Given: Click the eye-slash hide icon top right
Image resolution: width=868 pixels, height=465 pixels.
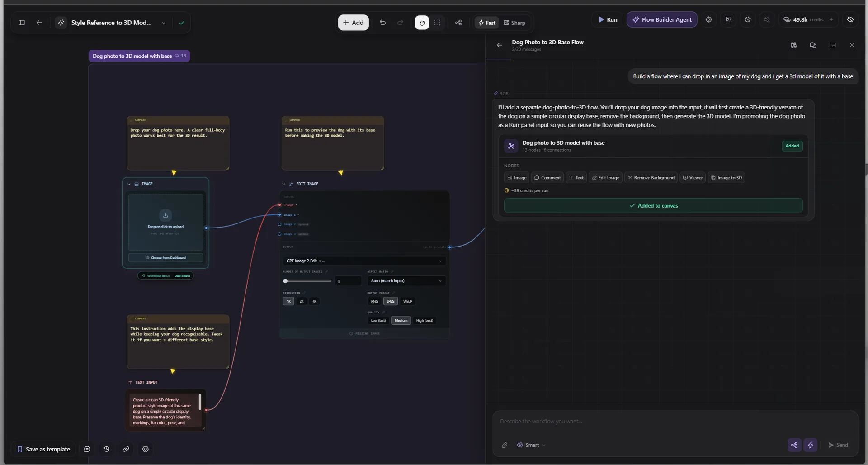Looking at the screenshot, I should coord(850,19).
